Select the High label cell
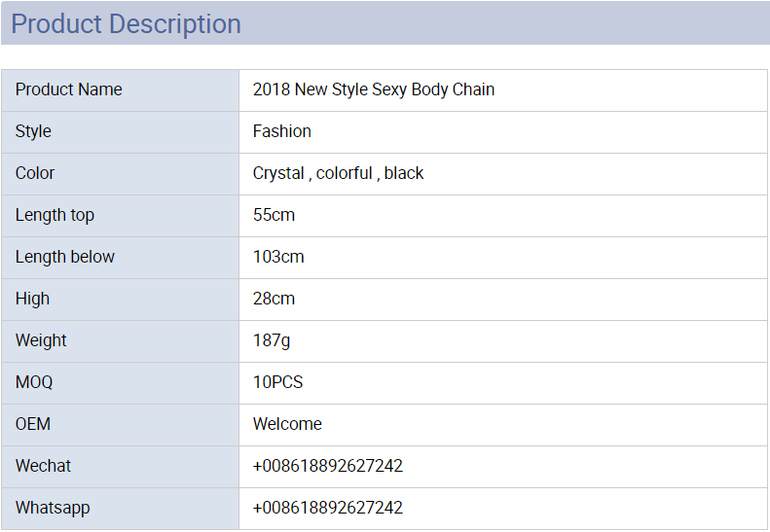770x532 pixels. pos(121,300)
